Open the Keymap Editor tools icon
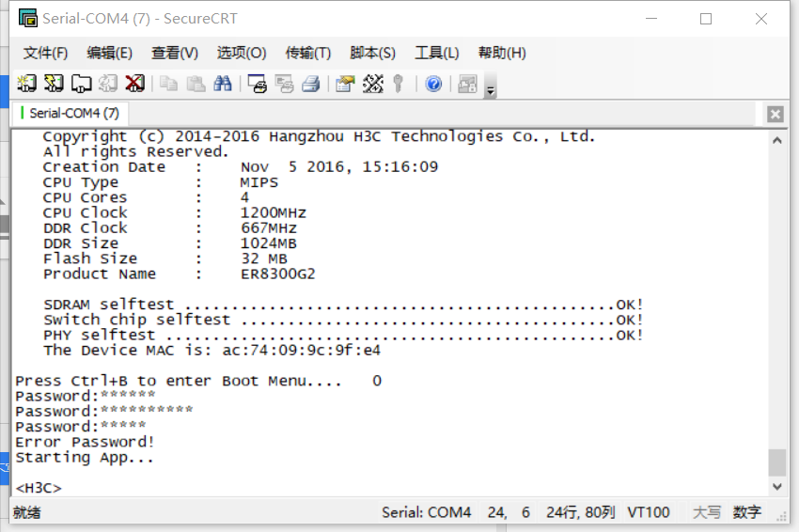 (x=373, y=83)
